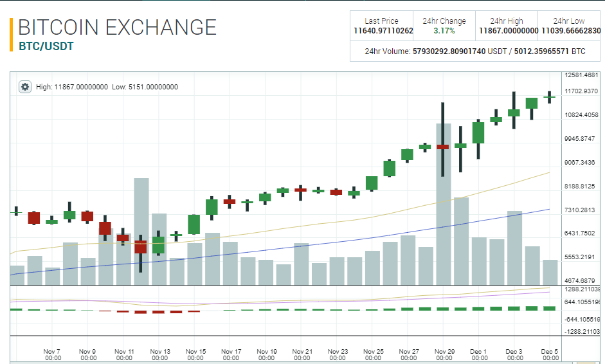Click the 24hr Volume USDT amount 57930292.80901740
This screenshot has width=605, height=364.
click(x=449, y=51)
